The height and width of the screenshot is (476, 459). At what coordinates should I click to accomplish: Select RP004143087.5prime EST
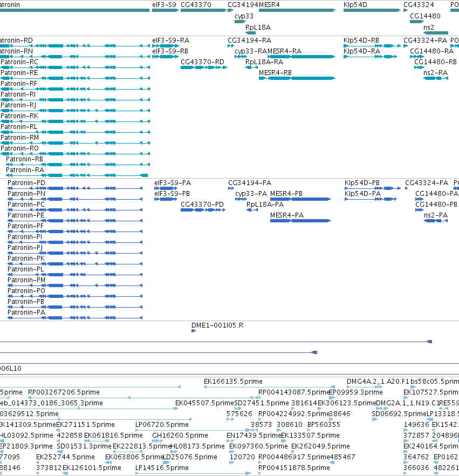[x=259, y=398]
